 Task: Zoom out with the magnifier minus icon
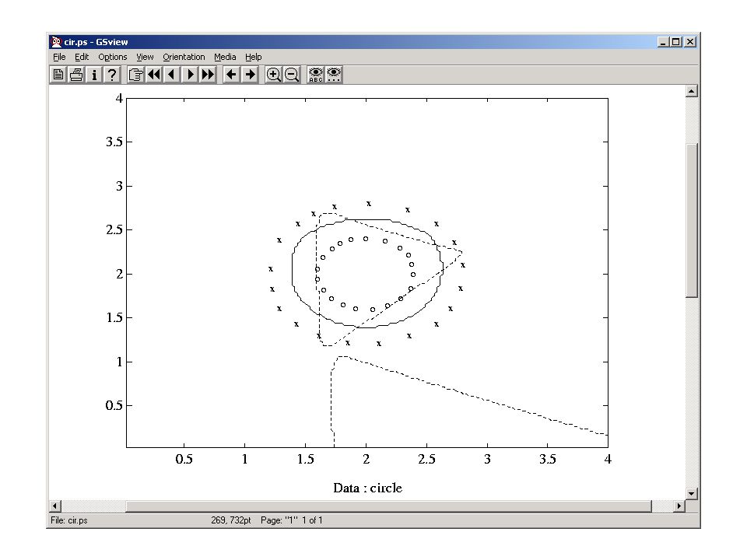(x=292, y=75)
